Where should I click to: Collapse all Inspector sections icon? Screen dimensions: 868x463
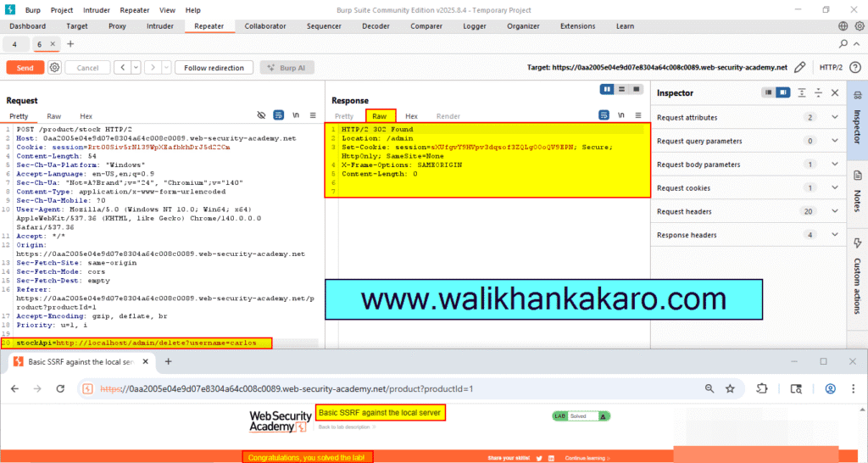pyautogui.click(x=818, y=92)
